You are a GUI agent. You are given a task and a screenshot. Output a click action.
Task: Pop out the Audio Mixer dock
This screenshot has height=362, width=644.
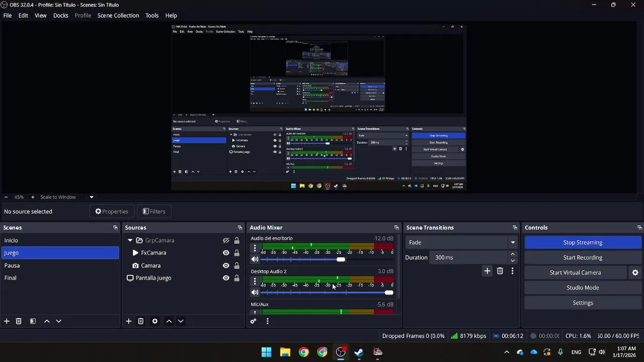click(x=396, y=228)
